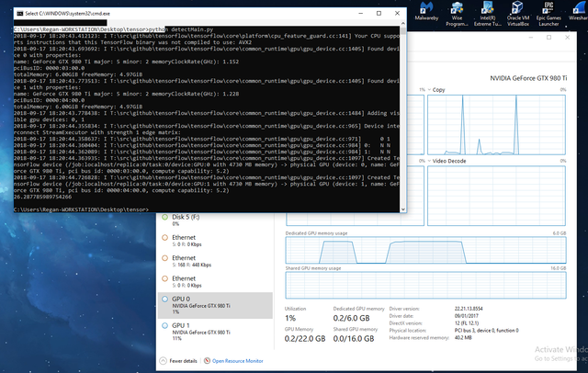588x373 pixels.
Task: Select GPU 1 in Task Manager sidebar
Action: point(215,332)
